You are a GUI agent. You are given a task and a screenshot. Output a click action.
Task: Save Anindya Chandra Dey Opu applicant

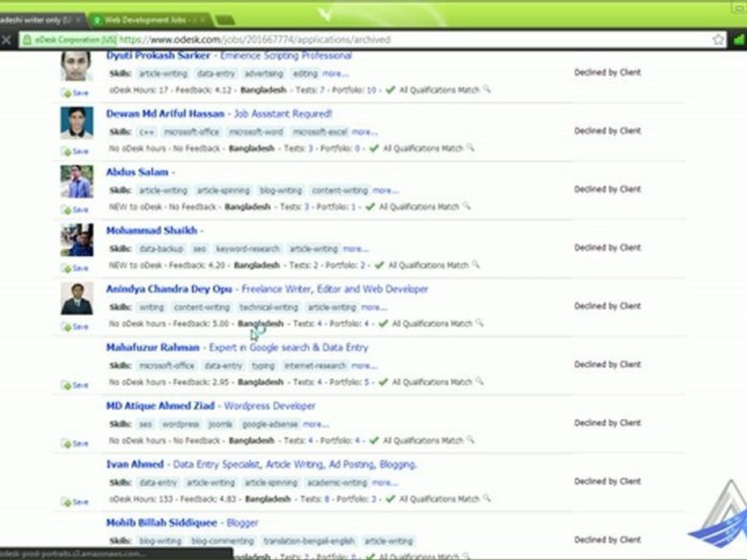point(75,327)
